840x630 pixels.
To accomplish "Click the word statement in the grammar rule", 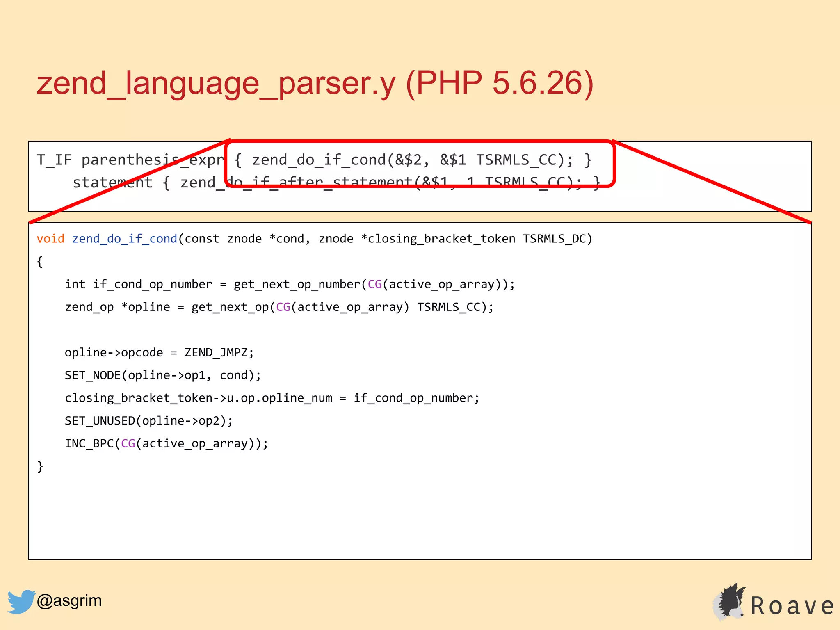I will [113, 183].
